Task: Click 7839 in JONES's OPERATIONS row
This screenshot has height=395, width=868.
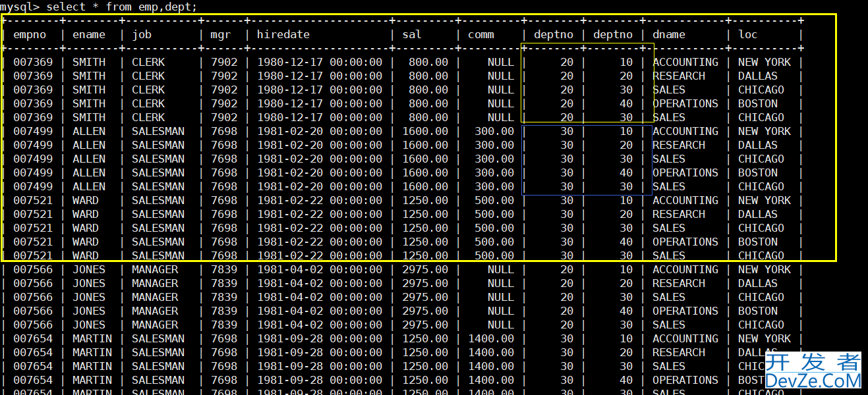Action: (224, 311)
